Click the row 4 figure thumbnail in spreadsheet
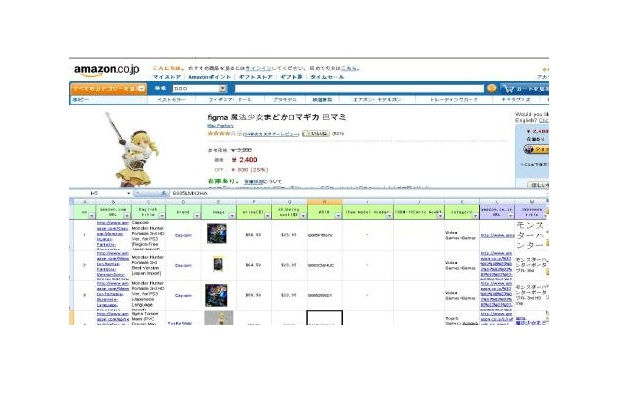 pos(219,318)
